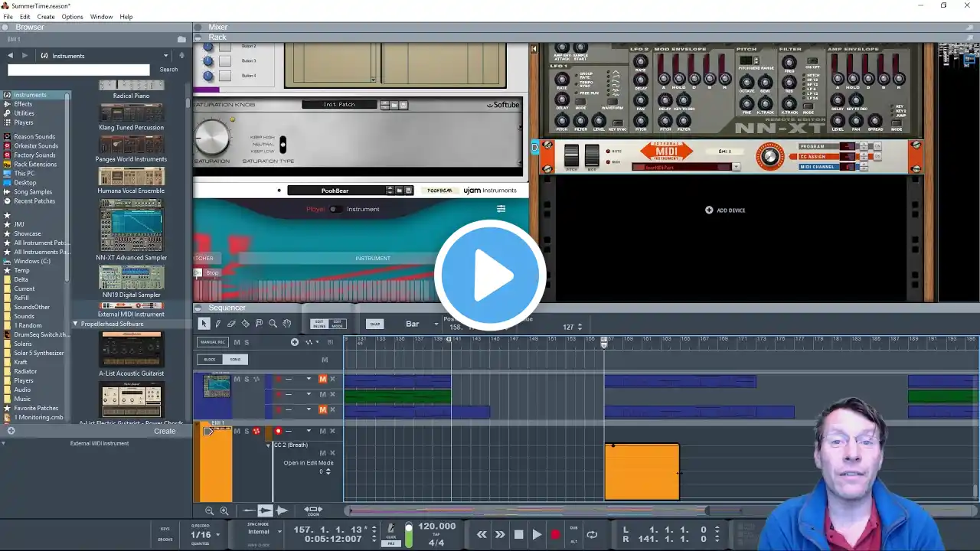
Task: Go forward with the Browser forward arrow
Action: pos(24,56)
